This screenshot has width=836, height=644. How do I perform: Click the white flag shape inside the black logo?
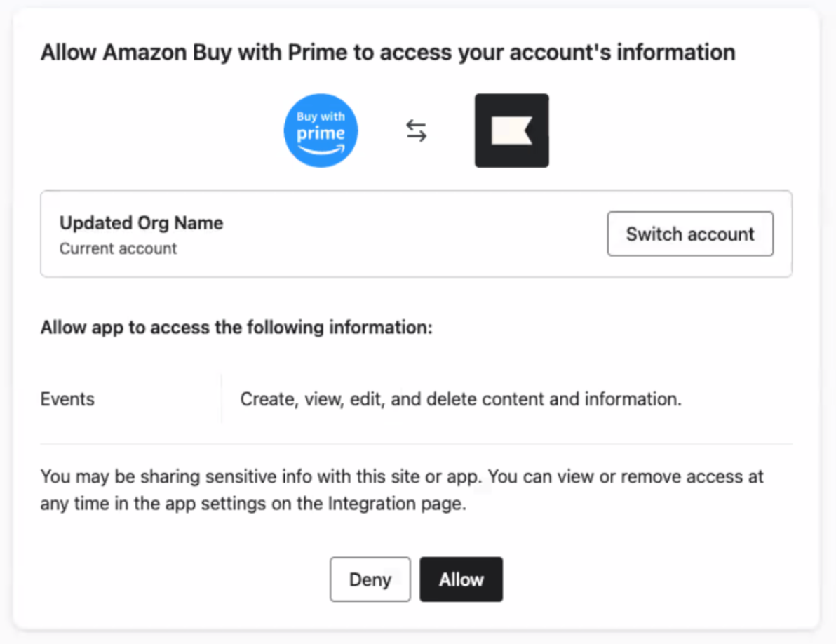click(x=511, y=131)
